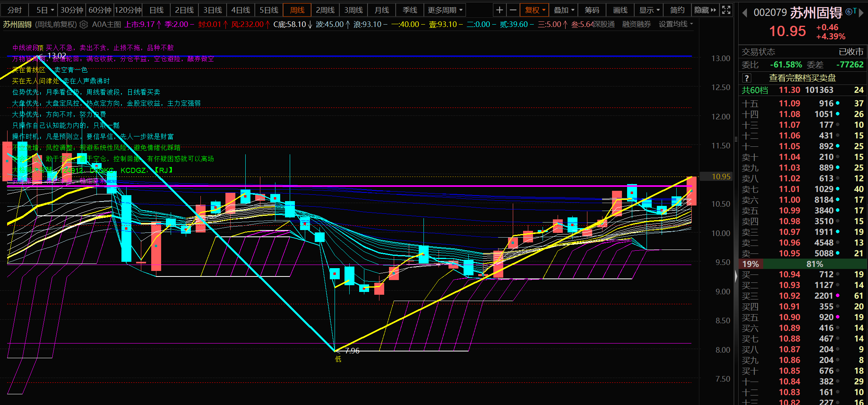Click the panel splitter arrow on left of order book
This screenshot has width=868, height=405.
736,276
